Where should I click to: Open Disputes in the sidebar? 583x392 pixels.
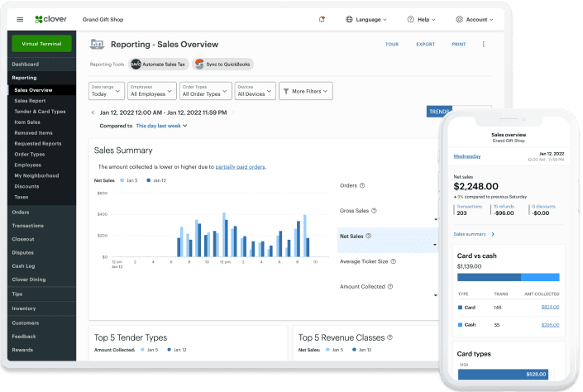(41, 252)
